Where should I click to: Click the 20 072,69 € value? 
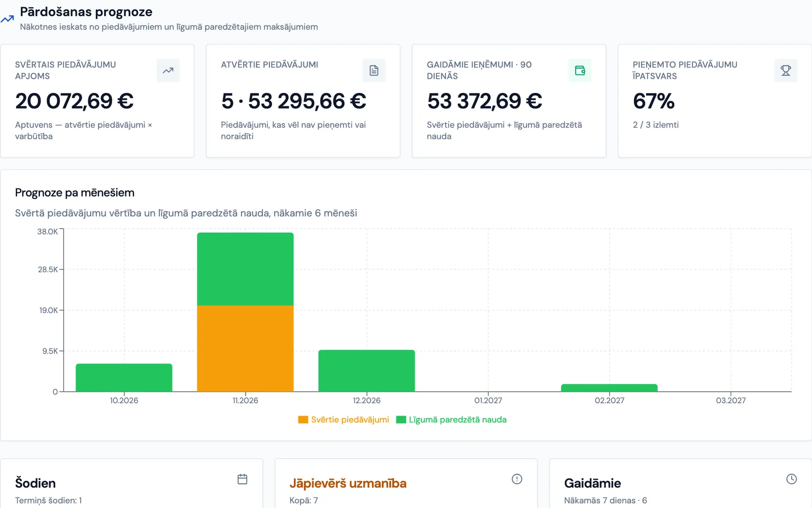(x=75, y=101)
